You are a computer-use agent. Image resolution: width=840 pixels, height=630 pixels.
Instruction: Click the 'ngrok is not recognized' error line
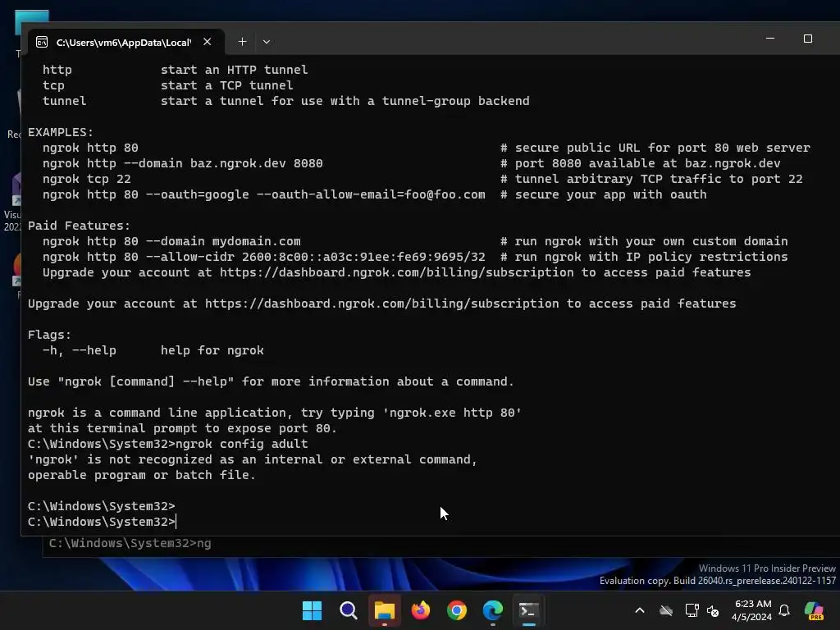tap(253, 459)
